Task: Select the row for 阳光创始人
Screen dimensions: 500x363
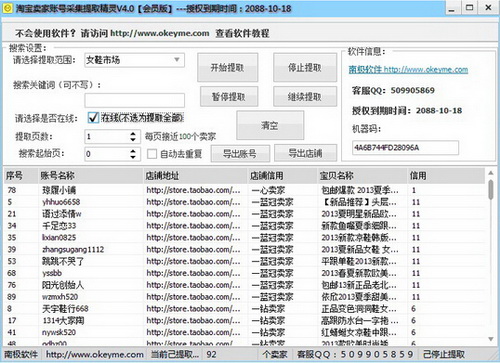Action: [x=244, y=285]
